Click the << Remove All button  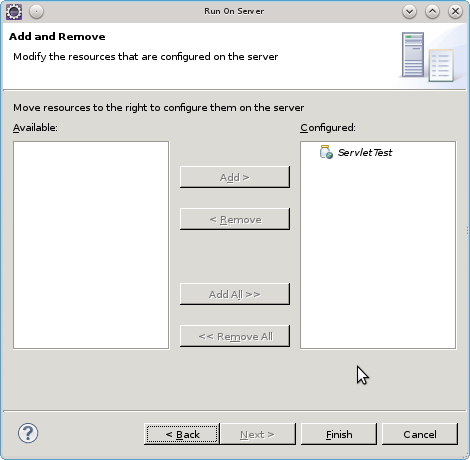click(x=235, y=336)
